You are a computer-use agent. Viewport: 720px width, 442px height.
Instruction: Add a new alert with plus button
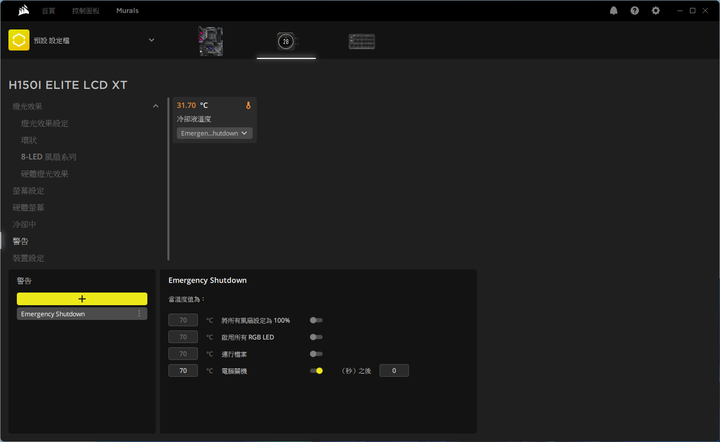82,299
